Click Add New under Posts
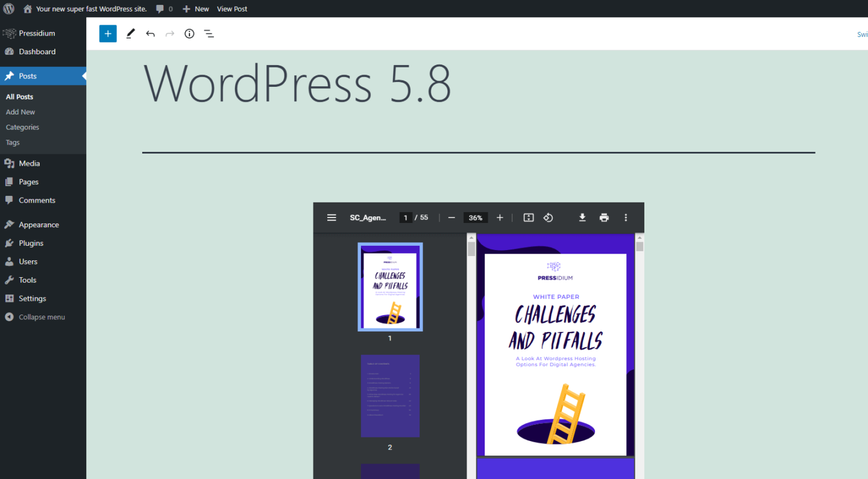868x479 pixels. coord(20,112)
